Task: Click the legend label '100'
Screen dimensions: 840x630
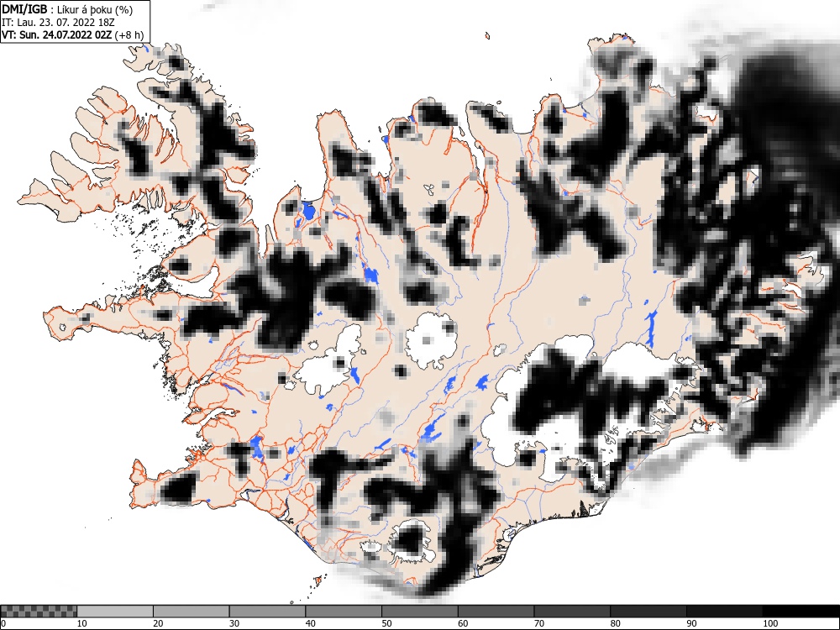Action: pyautogui.click(x=769, y=623)
